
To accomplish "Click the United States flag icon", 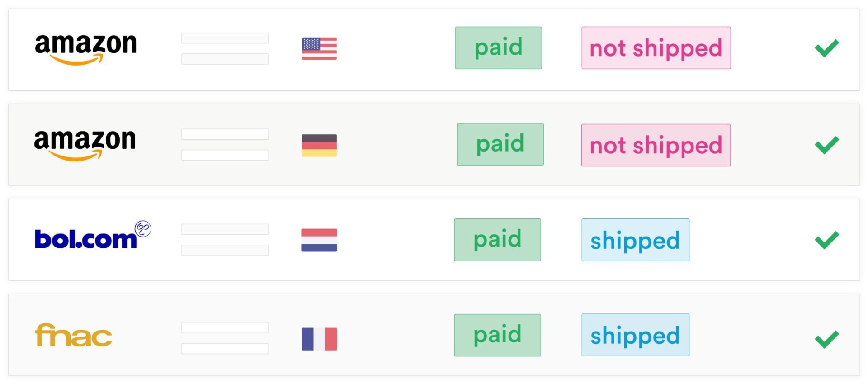I will 319,48.
